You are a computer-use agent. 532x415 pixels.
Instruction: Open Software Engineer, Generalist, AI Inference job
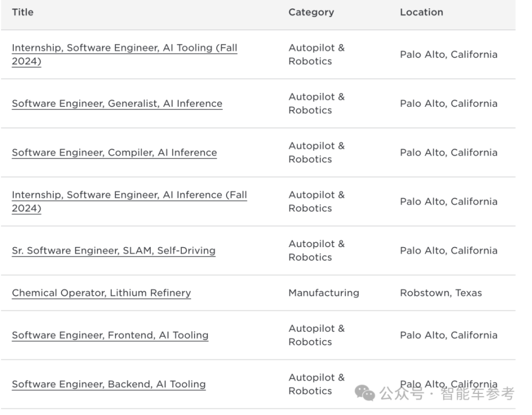tap(117, 104)
